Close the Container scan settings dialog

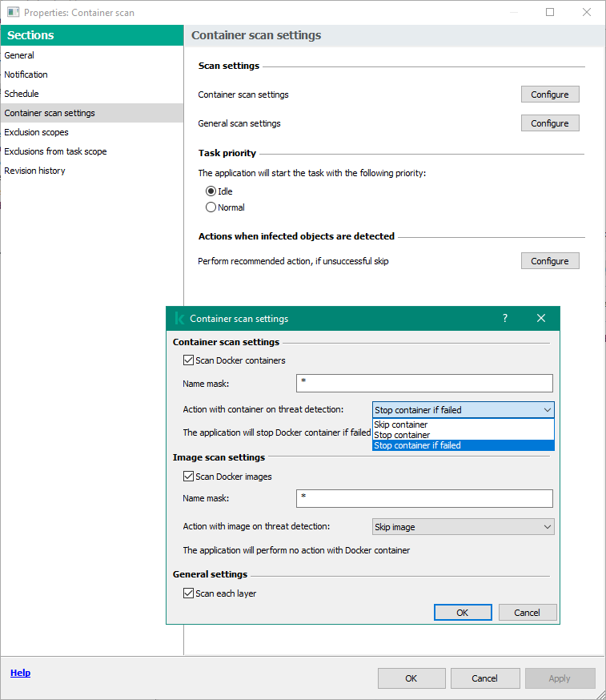[x=541, y=319]
